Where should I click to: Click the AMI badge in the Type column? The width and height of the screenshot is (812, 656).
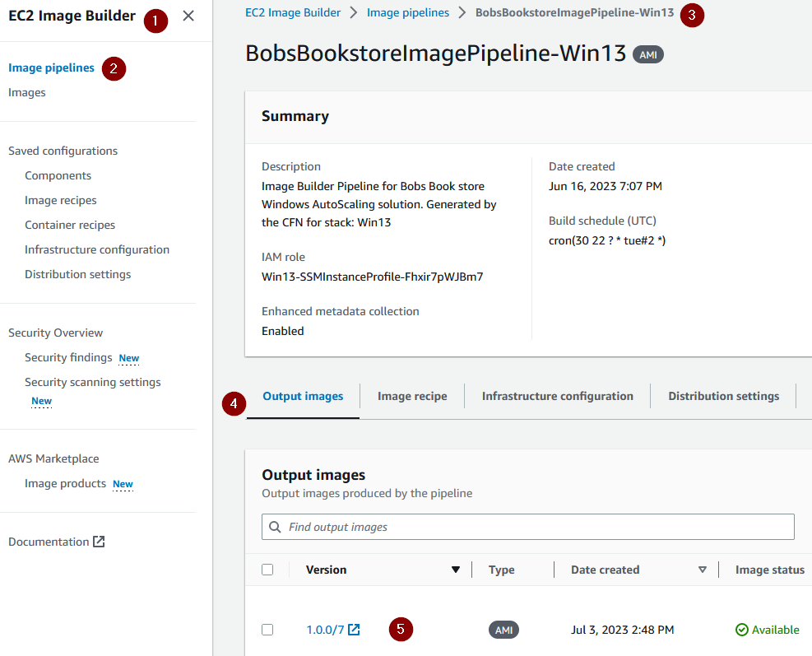click(503, 630)
